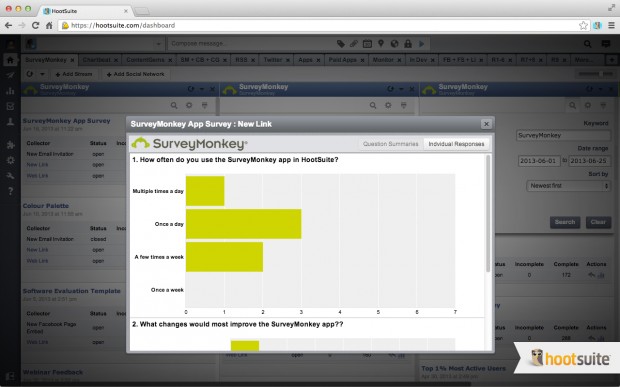Open the Sort by Newest first dropdown
Screen dimensions: 620x387
click(x=568, y=186)
